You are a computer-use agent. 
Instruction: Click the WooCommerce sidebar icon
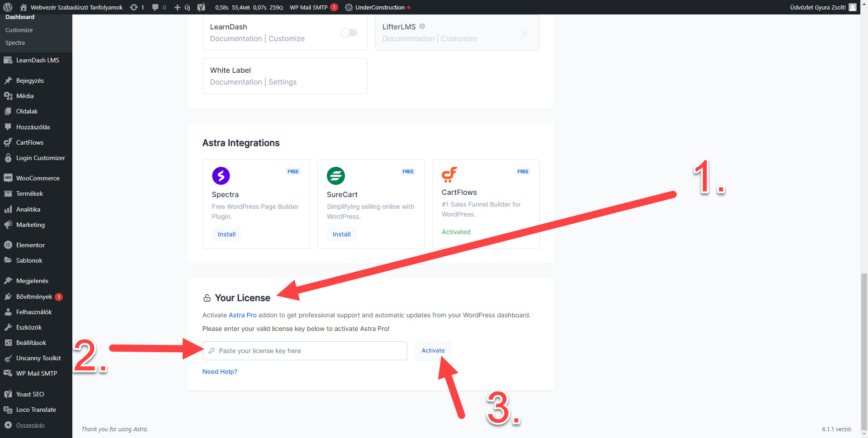[8, 178]
